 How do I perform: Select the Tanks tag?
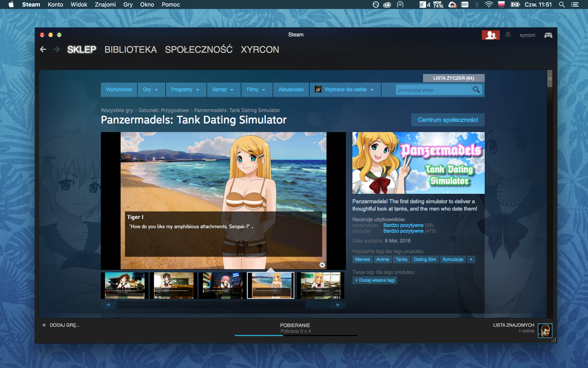click(x=401, y=259)
